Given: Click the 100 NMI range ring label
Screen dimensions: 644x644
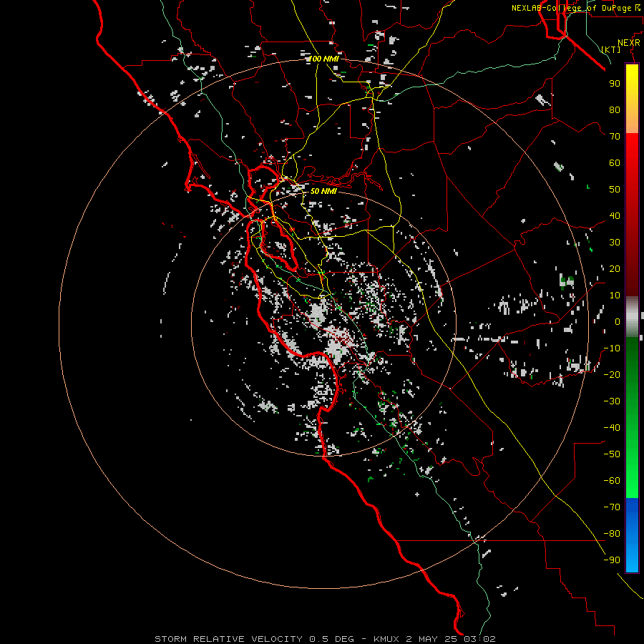Looking at the screenshot, I should pyautogui.click(x=323, y=59).
